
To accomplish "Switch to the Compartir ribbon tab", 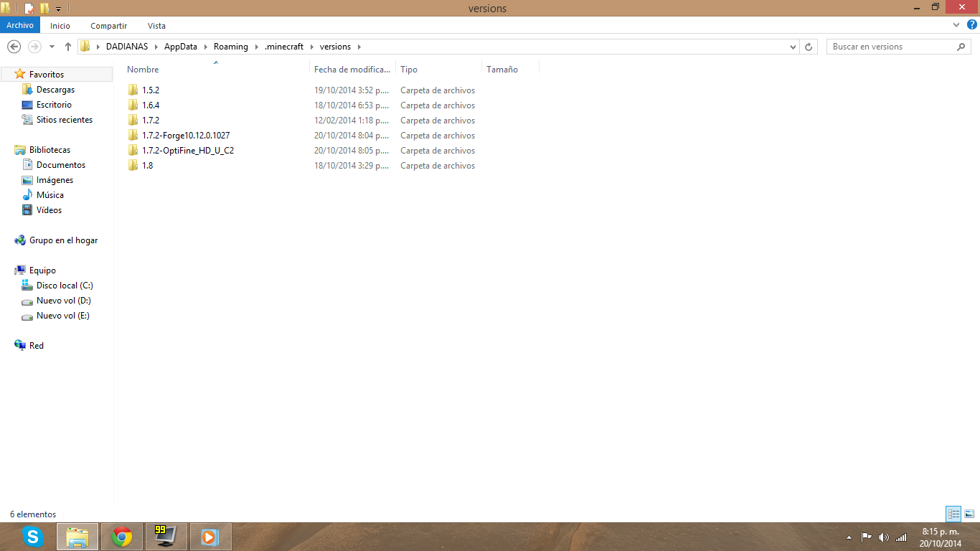I will (109, 25).
